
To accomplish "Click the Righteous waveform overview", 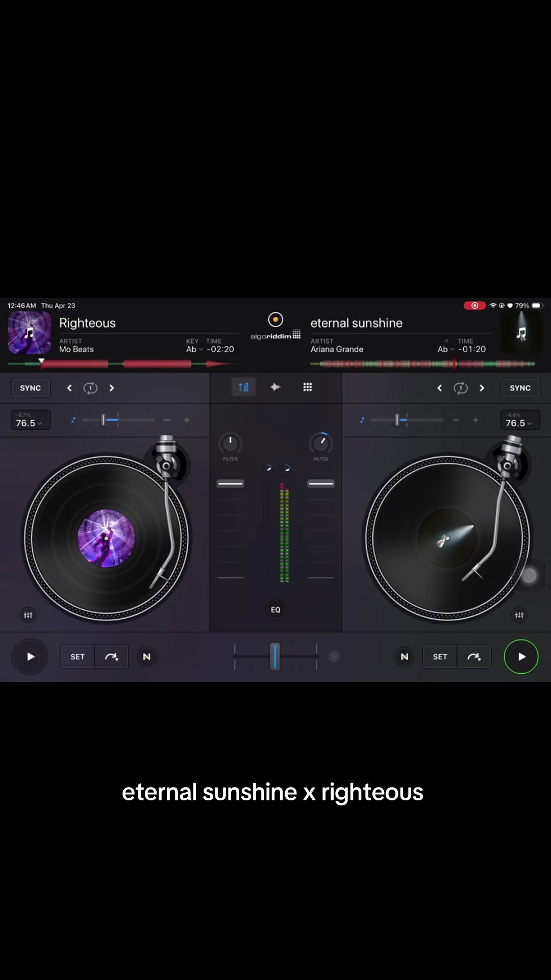I will (124, 363).
